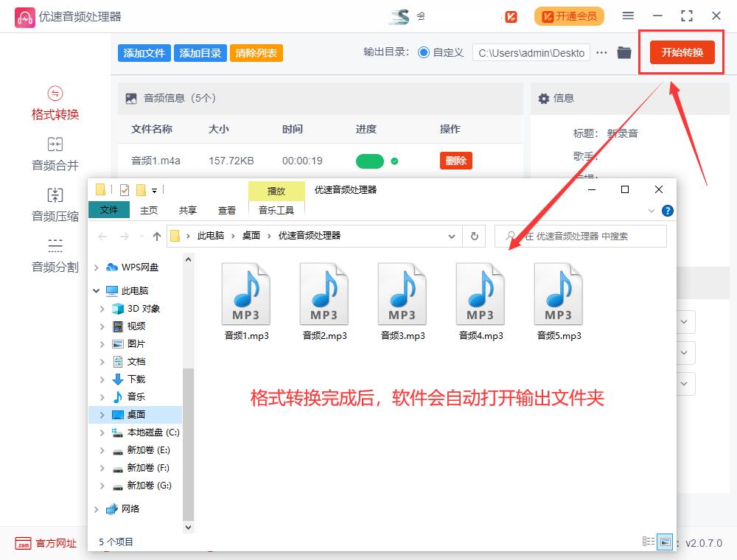Click the 添加文件 button
The image size is (737, 560).
pos(144,53)
